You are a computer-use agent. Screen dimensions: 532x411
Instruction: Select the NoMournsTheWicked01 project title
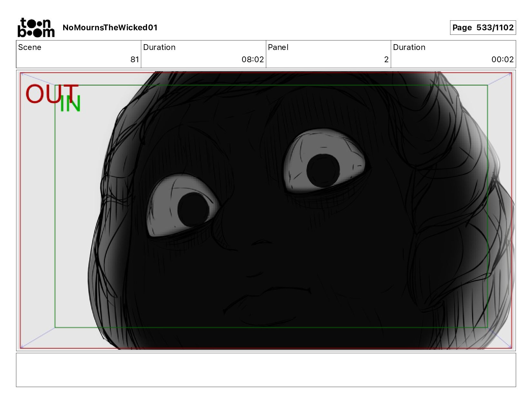click(110, 27)
